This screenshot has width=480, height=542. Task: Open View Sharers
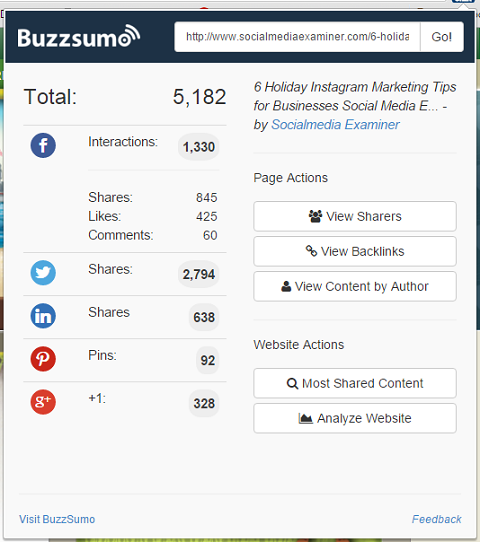pos(355,216)
